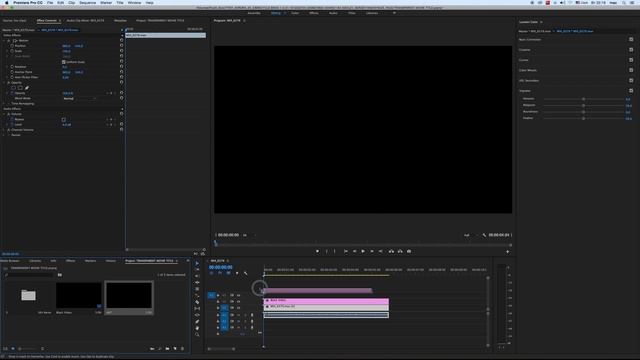The image size is (640, 360).
Task: Switch to the Effect Controls tab
Action: (x=47, y=20)
